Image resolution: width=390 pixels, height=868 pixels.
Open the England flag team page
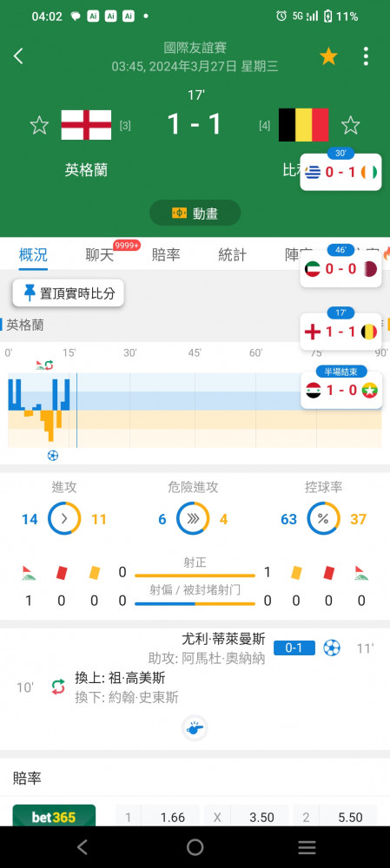86,125
